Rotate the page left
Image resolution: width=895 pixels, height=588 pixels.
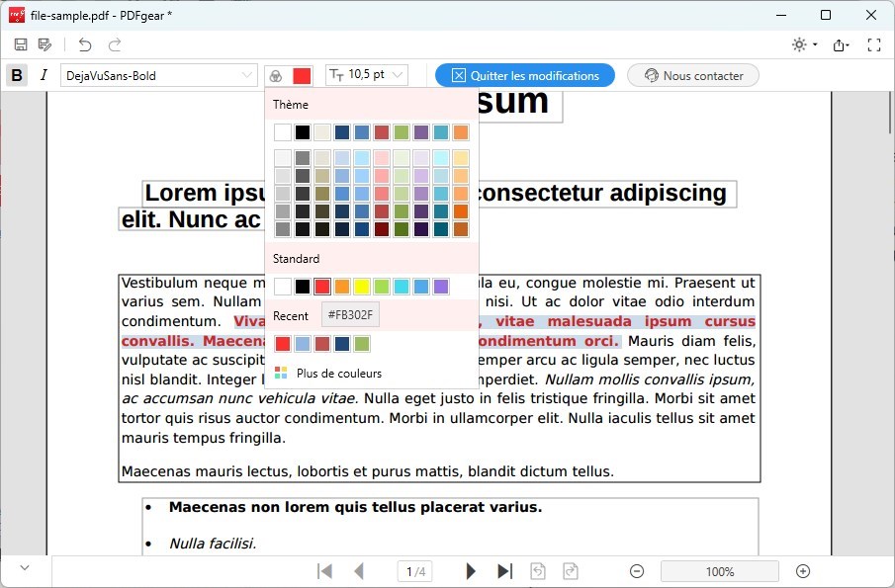[537, 570]
